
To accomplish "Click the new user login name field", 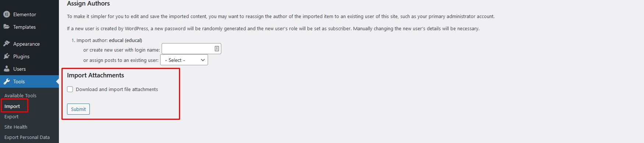I will tap(191, 49).
